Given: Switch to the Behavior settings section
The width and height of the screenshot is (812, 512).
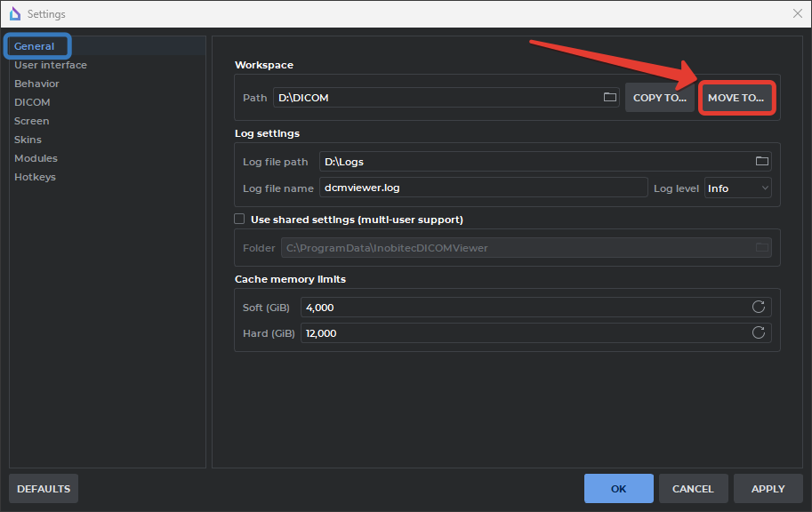Looking at the screenshot, I should (36, 84).
